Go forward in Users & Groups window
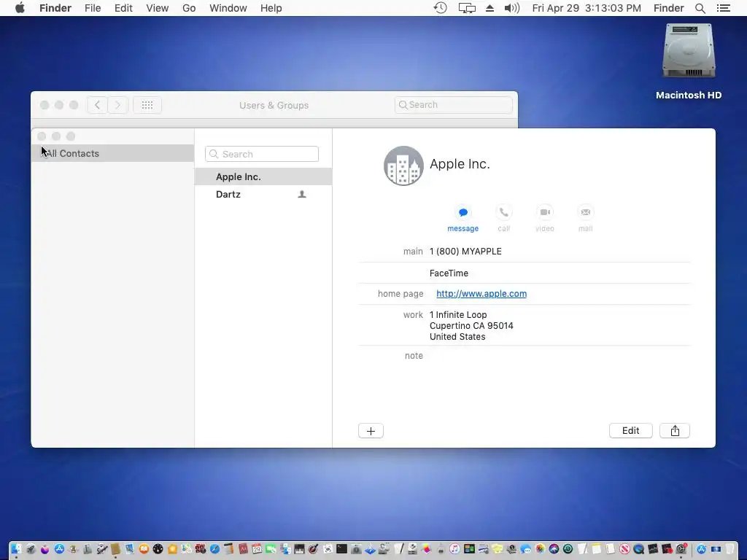This screenshot has width=747, height=560. 117,105
